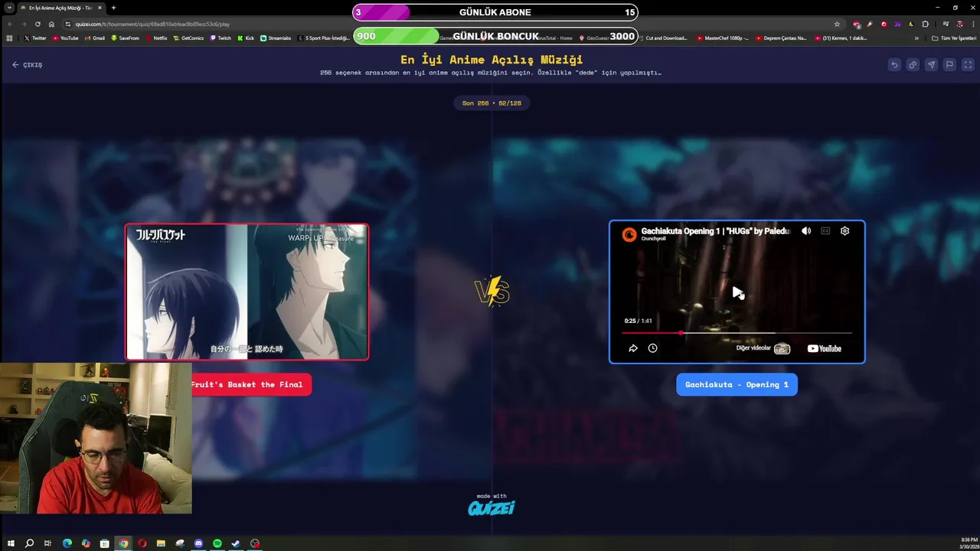980x551 pixels.
Task: Open the Twitch bookmark
Action: (220, 37)
